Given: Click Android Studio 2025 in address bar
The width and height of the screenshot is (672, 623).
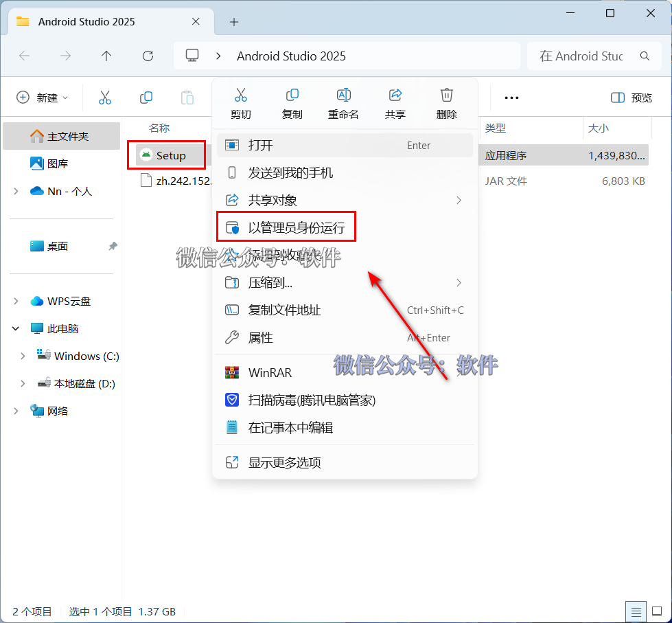Looking at the screenshot, I should click(x=291, y=56).
